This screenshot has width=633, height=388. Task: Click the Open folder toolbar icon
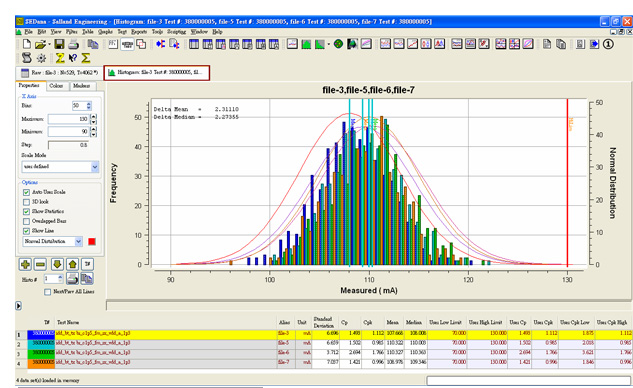coord(40,44)
